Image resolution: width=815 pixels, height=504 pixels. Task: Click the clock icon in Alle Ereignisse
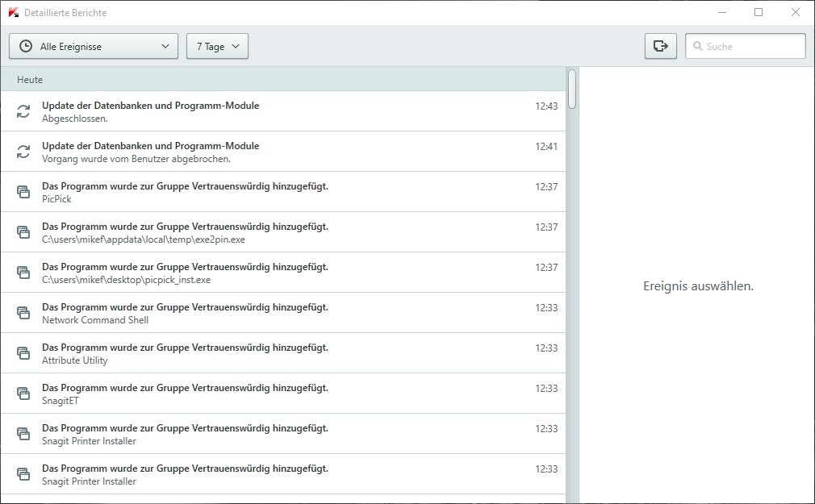coord(26,46)
